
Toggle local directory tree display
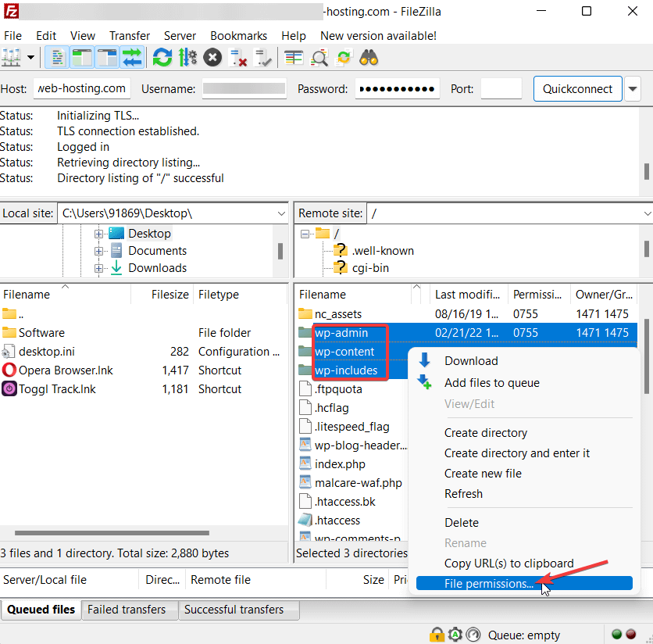coord(82,57)
